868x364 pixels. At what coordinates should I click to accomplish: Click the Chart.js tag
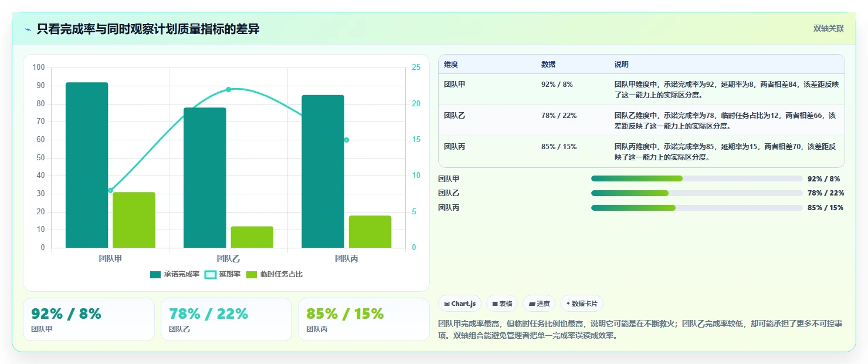tap(460, 304)
